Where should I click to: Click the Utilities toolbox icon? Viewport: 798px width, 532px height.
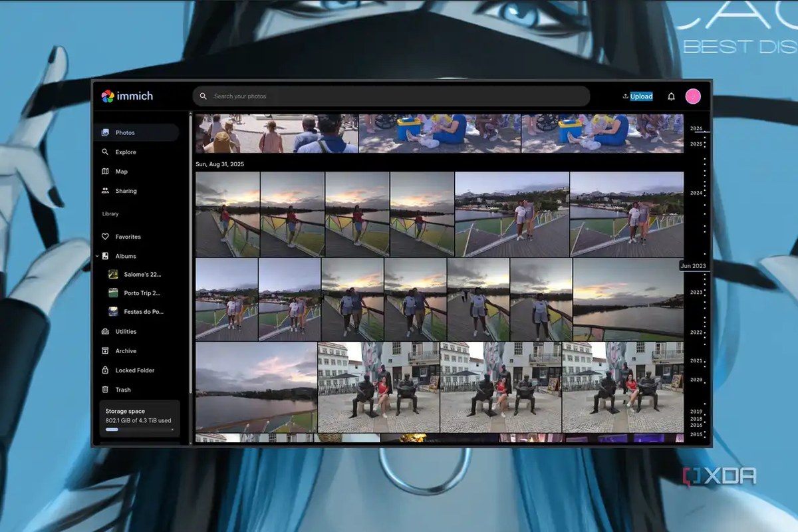pos(105,331)
